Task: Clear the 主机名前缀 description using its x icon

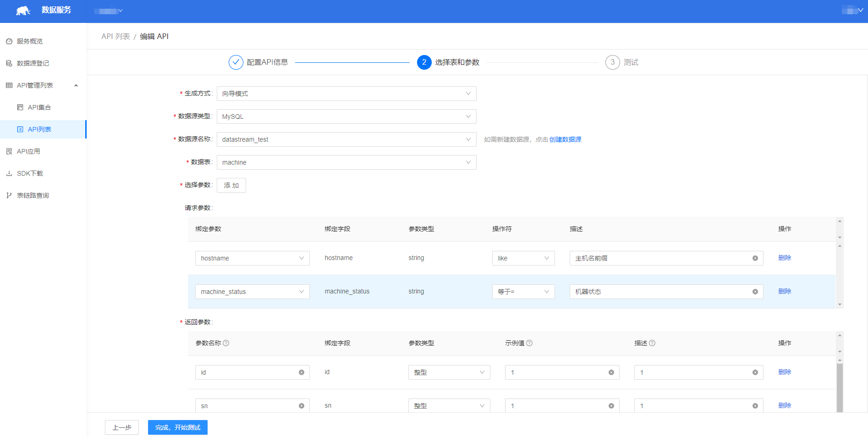Action: [755, 258]
